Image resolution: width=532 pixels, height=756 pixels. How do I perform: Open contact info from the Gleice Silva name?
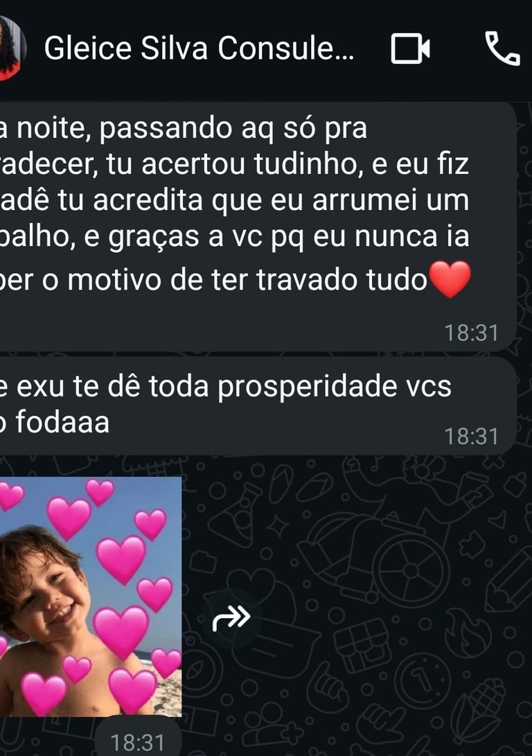pyautogui.click(x=199, y=49)
